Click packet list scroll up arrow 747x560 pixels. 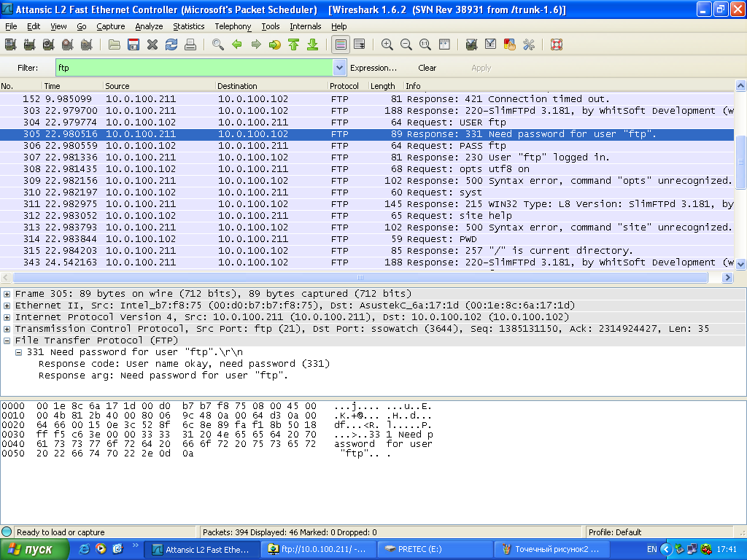[741, 86]
